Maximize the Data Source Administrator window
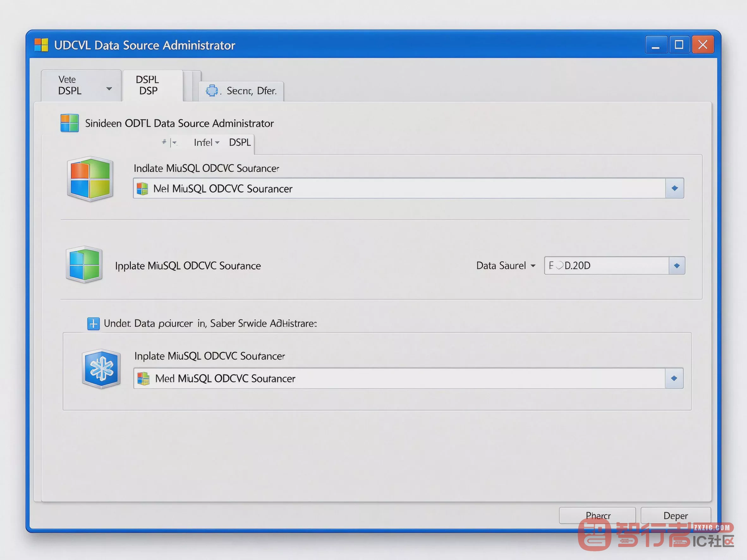The height and width of the screenshot is (560, 747). click(679, 45)
